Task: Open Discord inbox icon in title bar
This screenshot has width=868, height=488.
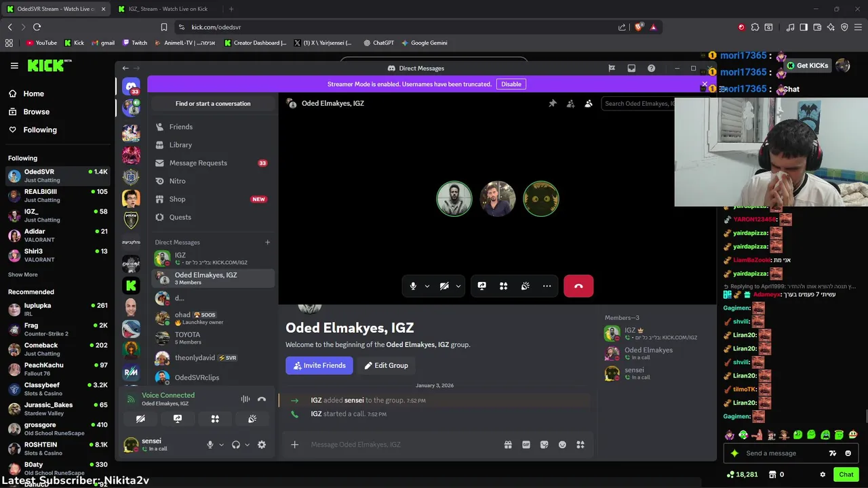Action: (x=631, y=68)
